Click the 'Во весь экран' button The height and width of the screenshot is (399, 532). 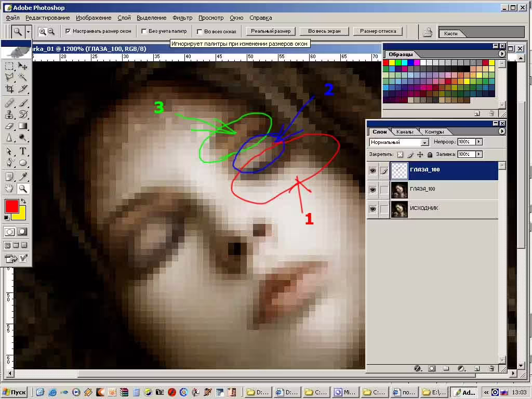(324, 31)
